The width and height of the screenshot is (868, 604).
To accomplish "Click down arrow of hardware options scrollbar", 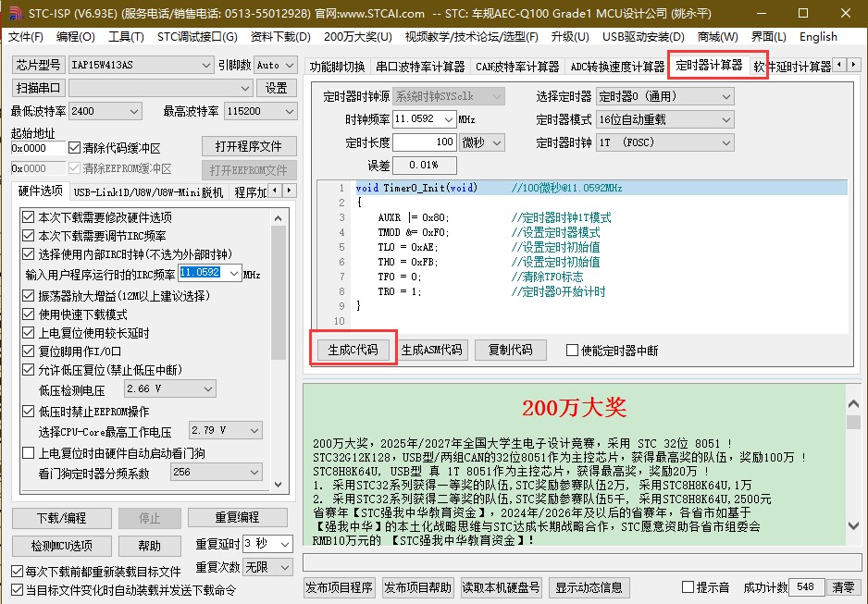I will point(279,484).
